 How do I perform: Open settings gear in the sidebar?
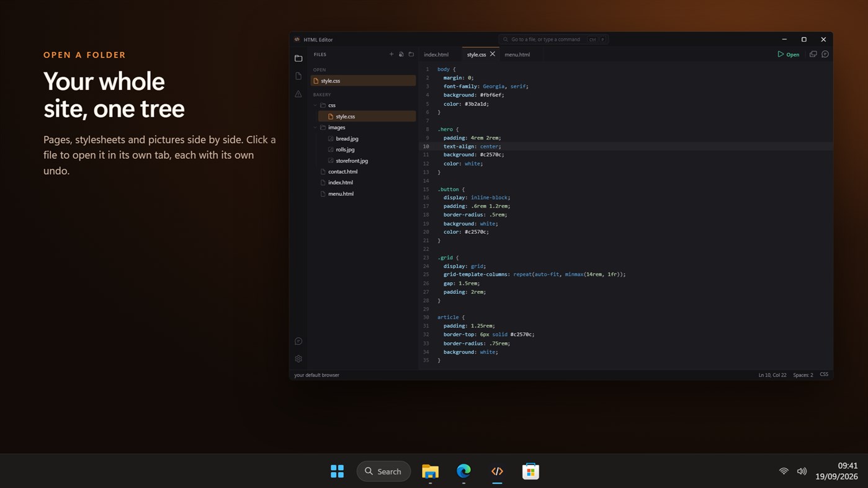298,359
